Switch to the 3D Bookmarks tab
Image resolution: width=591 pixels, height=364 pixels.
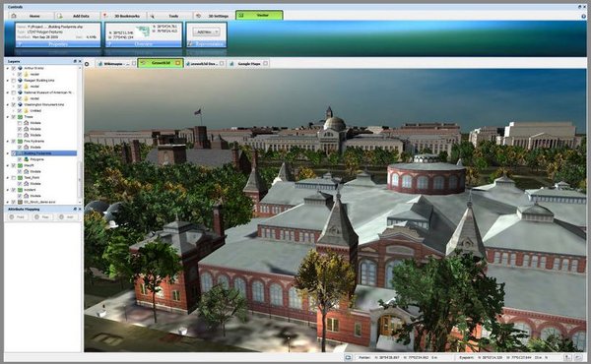124,16
